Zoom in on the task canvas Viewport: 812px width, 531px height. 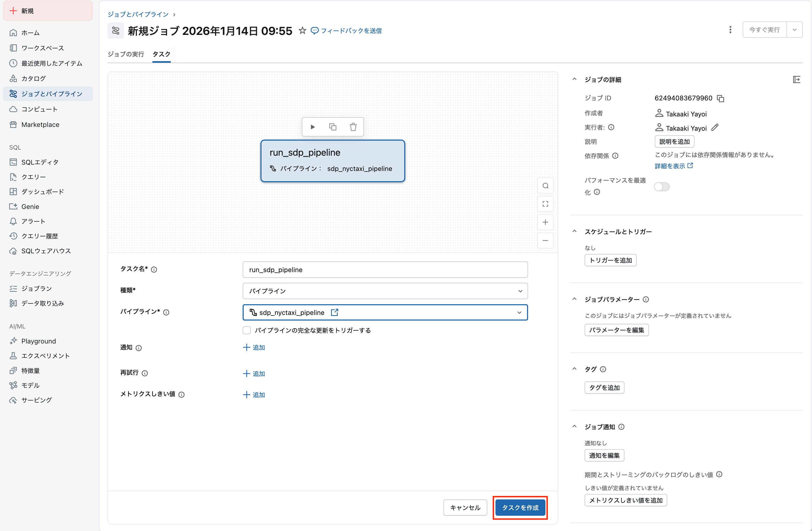coord(545,222)
